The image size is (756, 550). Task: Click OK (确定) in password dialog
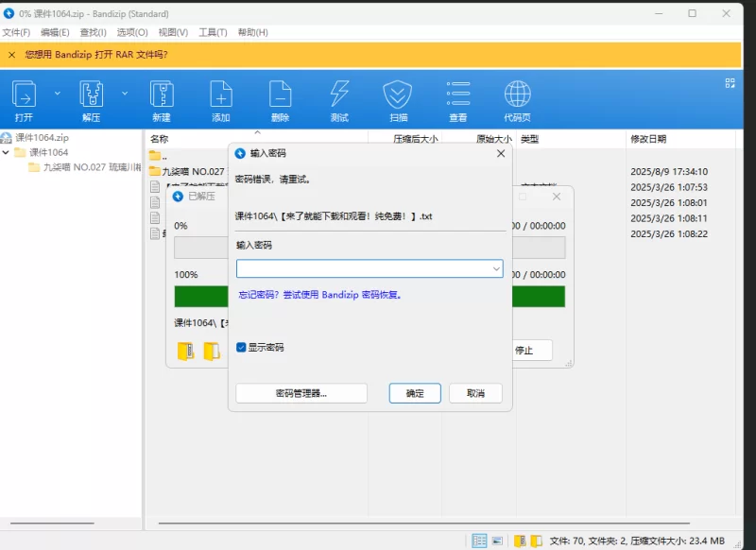415,393
